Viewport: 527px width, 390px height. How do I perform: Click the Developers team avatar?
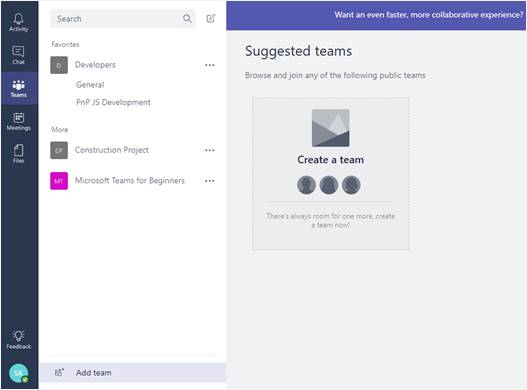[59, 65]
